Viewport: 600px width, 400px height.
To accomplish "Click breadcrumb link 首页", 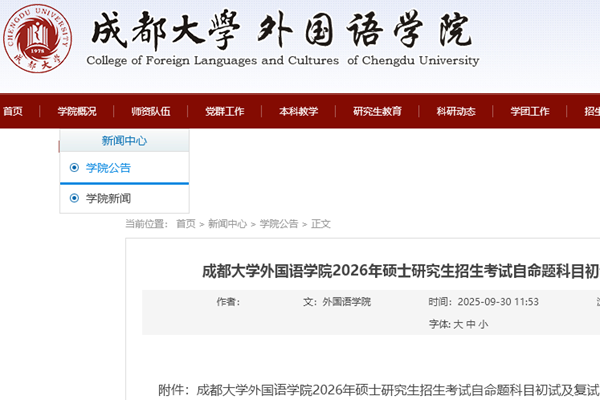I will point(186,224).
